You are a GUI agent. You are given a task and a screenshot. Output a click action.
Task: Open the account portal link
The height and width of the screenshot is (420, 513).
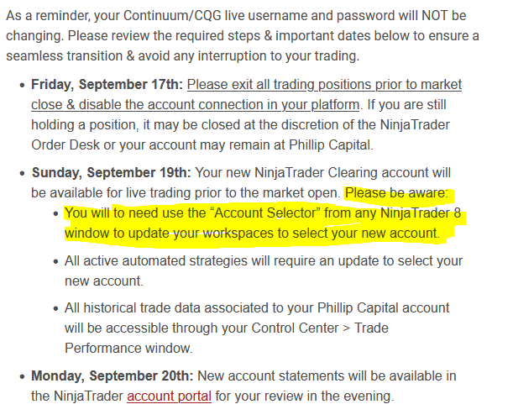pos(169,396)
